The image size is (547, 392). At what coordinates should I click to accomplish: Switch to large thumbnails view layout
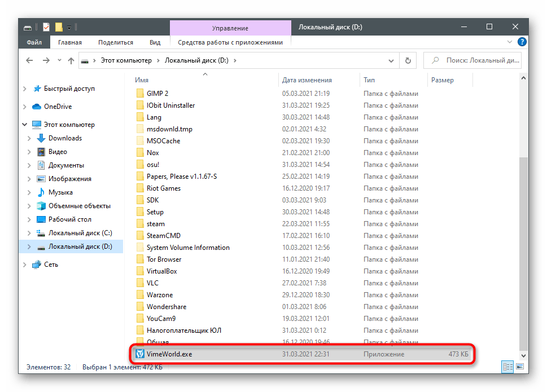tap(520, 367)
